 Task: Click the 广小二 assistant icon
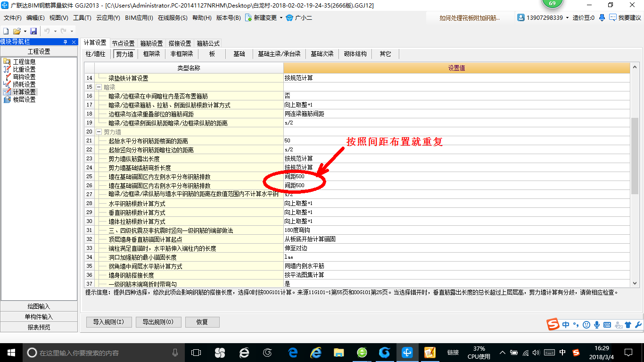point(289,17)
